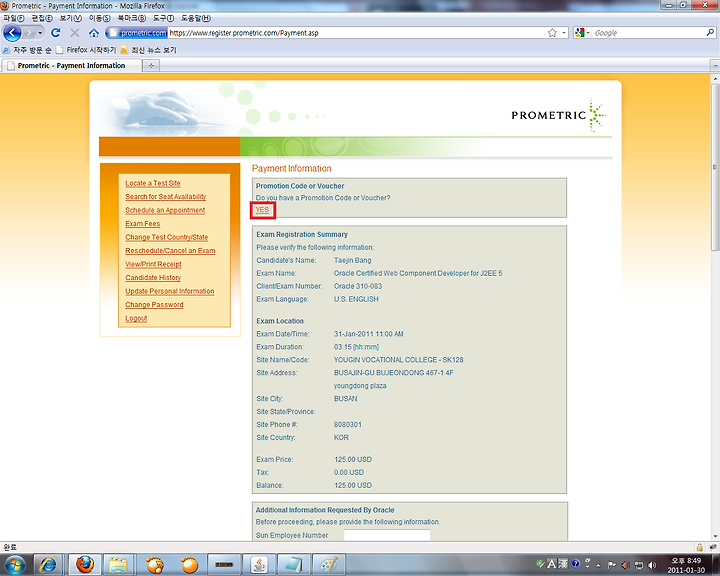Open the Reschedule/Cancel an Exam link
The height and width of the screenshot is (576, 720).
click(170, 251)
